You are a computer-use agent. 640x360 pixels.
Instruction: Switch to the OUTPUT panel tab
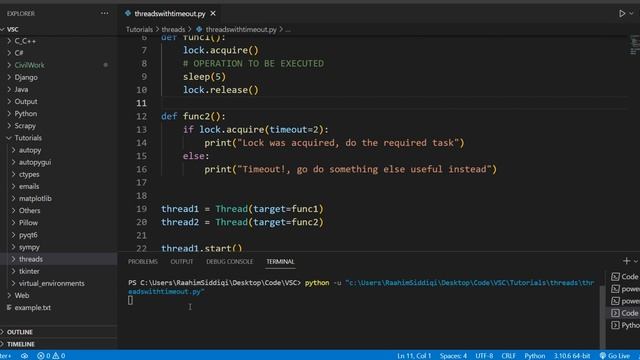pyautogui.click(x=182, y=262)
